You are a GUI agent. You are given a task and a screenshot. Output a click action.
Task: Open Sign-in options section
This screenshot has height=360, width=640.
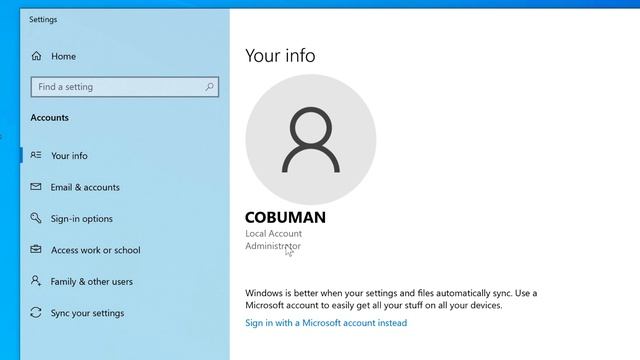82,218
